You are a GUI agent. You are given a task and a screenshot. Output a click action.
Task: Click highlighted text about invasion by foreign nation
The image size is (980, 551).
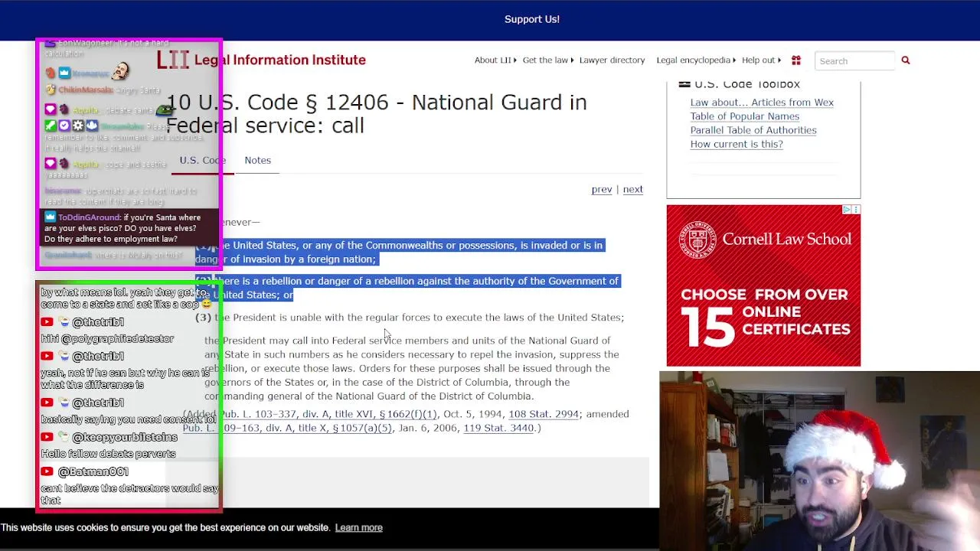point(399,252)
